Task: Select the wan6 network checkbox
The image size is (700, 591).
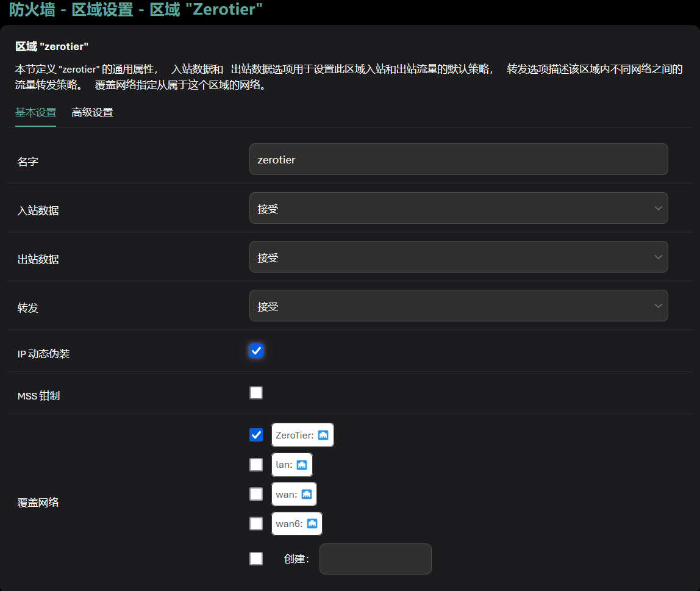Action: coord(256,523)
